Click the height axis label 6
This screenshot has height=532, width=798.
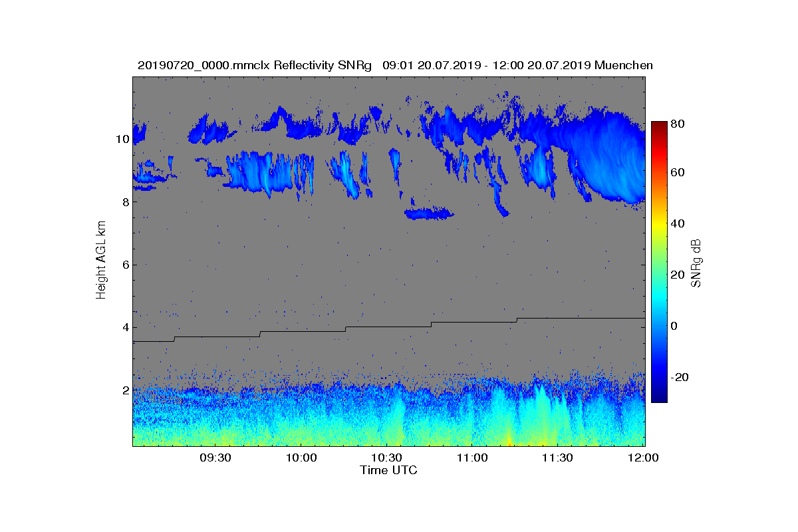point(124,265)
